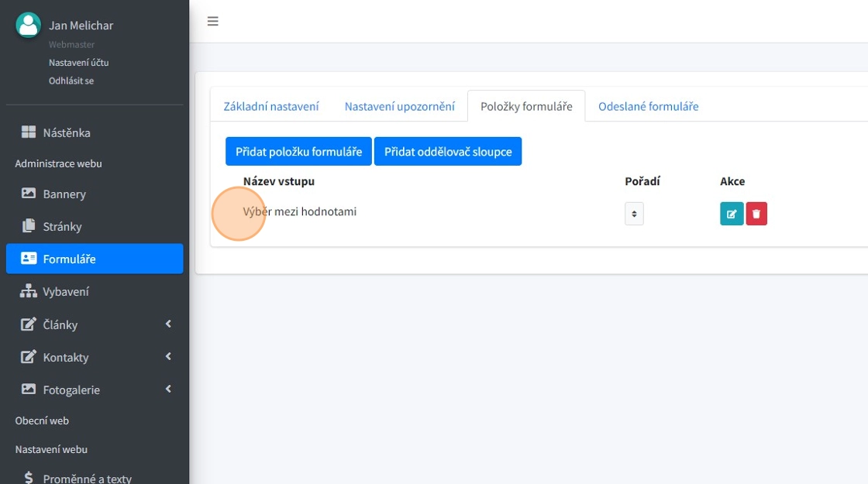This screenshot has width=868, height=484.
Task: Click the user avatar icon
Action: [x=29, y=26]
